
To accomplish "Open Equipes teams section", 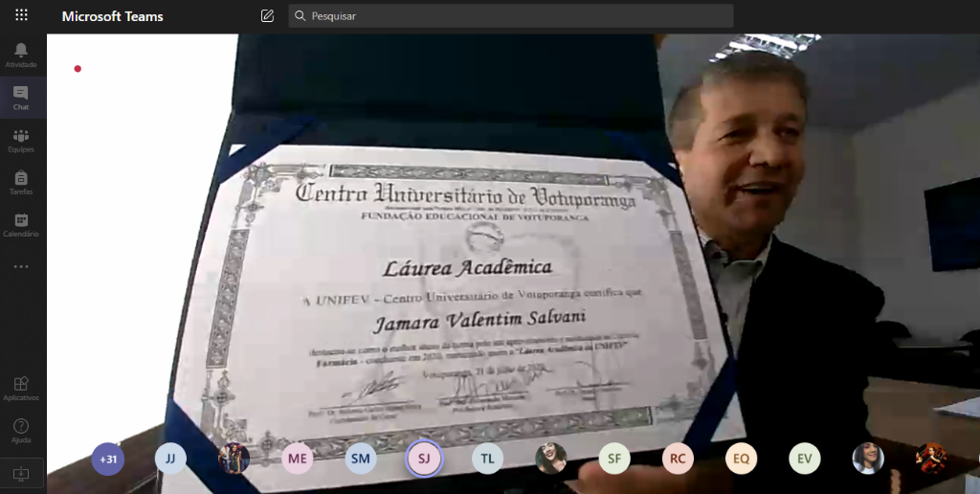I will [21, 141].
